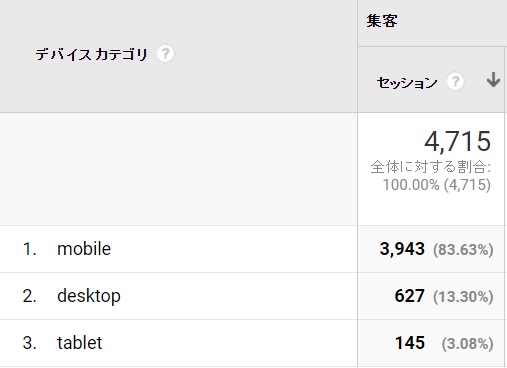
Task: Click the 3.08% tablet percentage
Action: (467, 344)
